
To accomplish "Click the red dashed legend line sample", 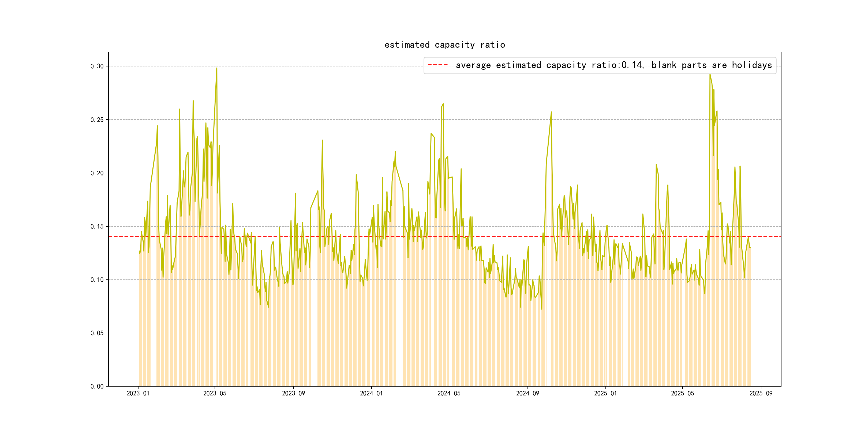I will click(437, 65).
